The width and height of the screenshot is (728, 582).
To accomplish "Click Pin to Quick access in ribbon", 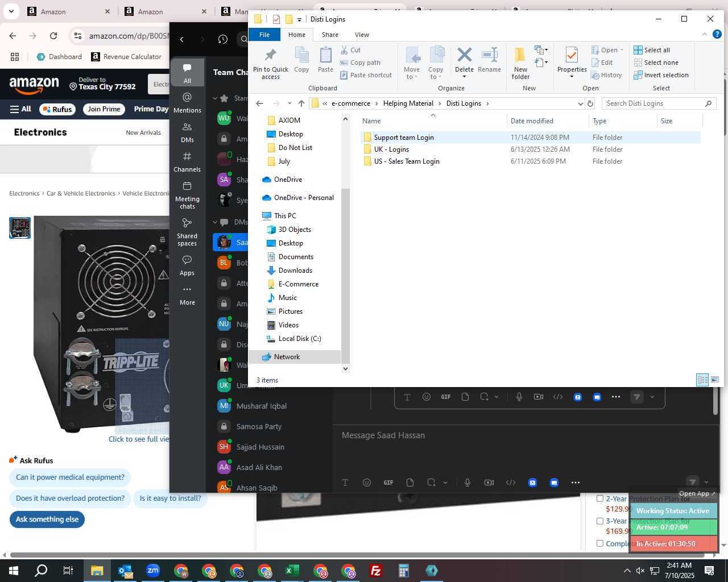I will click(271, 63).
